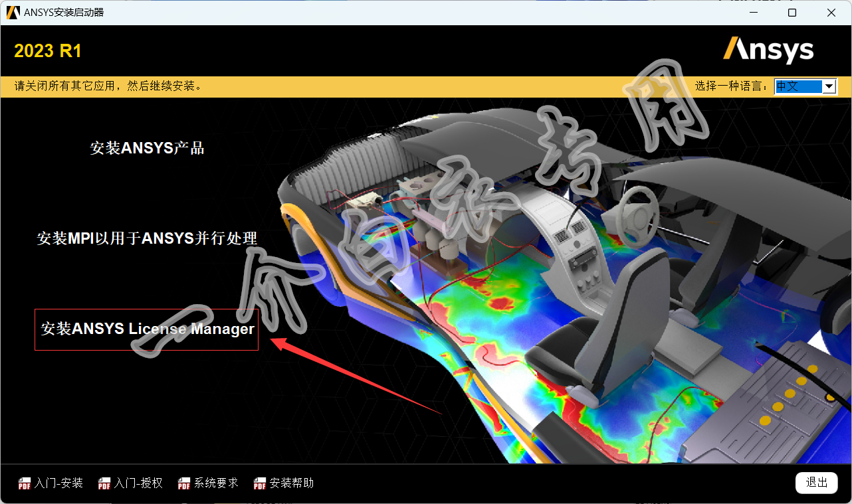The width and height of the screenshot is (852, 504).
Task: Click the PDF icon beside 入门-授权
Action: (104, 483)
